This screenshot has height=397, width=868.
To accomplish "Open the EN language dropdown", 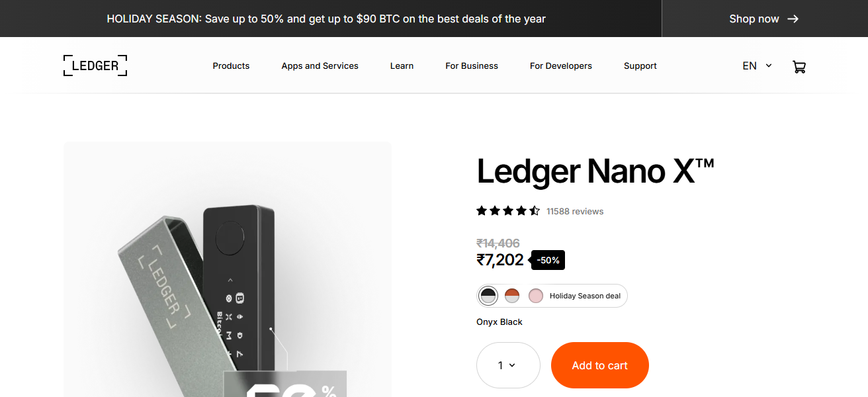I will point(750,66).
